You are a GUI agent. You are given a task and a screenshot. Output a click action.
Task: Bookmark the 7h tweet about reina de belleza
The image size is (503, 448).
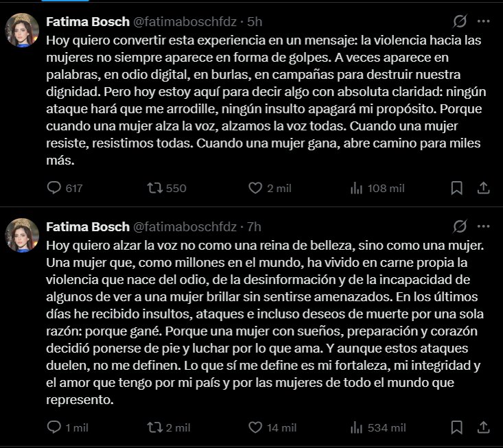(x=456, y=427)
